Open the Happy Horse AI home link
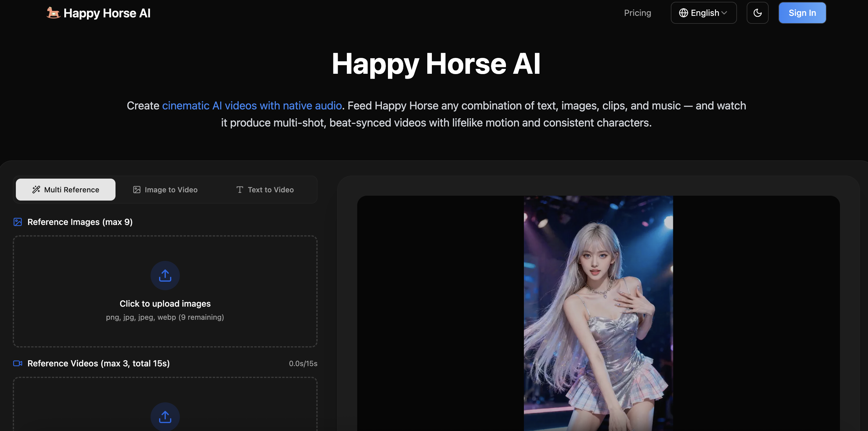The height and width of the screenshot is (431, 868). [x=98, y=13]
